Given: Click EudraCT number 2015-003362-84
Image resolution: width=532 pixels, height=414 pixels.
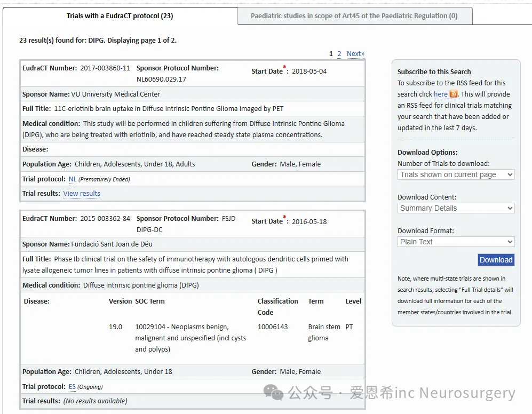Looking at the screenshot, I should click(x=105, y=219).
